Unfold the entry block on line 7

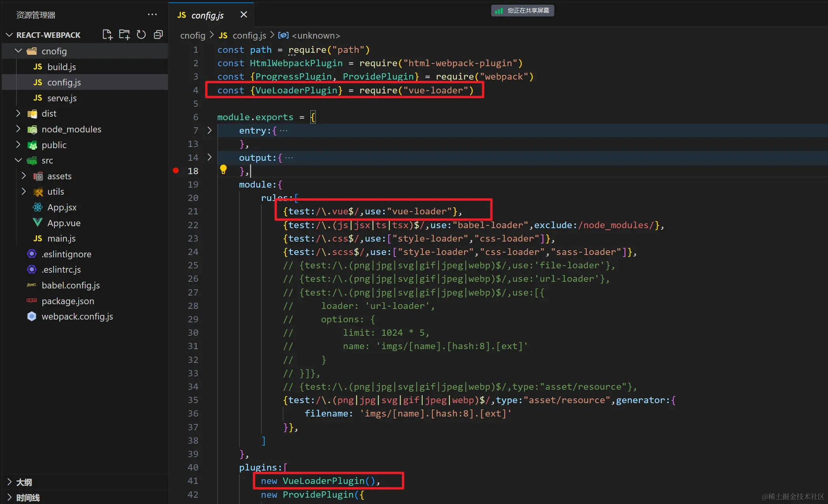[x=209, y=130]
